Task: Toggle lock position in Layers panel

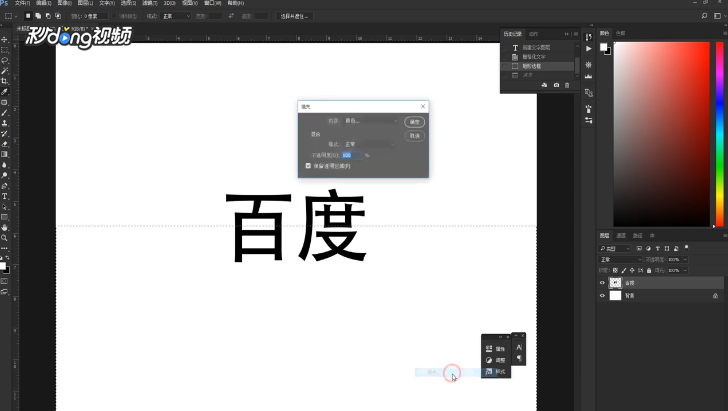Action: tap(632, 270)
